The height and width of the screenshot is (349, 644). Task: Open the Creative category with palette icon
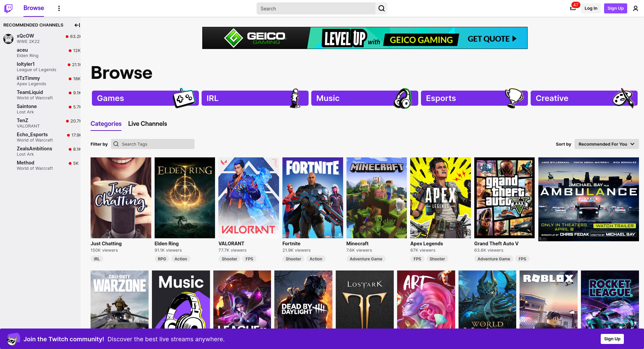584,98
